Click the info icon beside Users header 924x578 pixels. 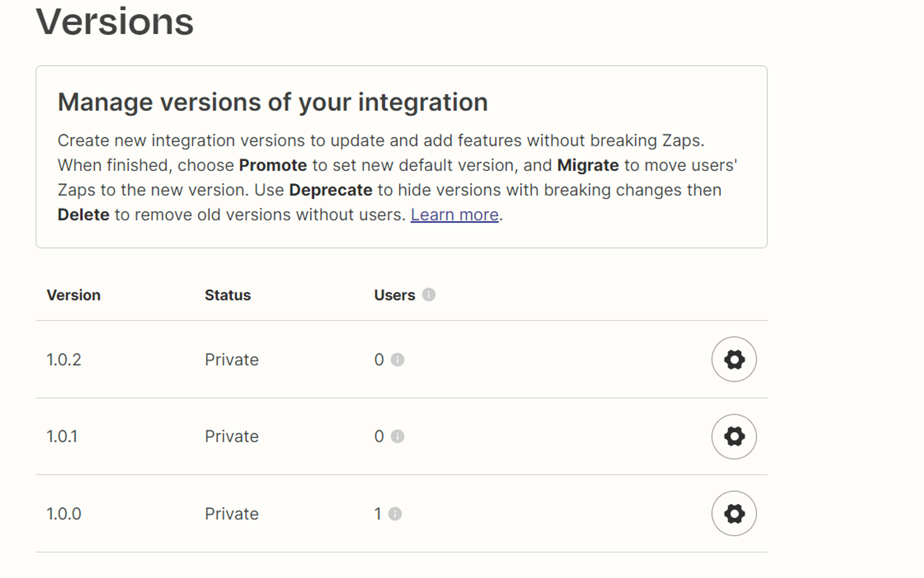click(x=429, y=294)
